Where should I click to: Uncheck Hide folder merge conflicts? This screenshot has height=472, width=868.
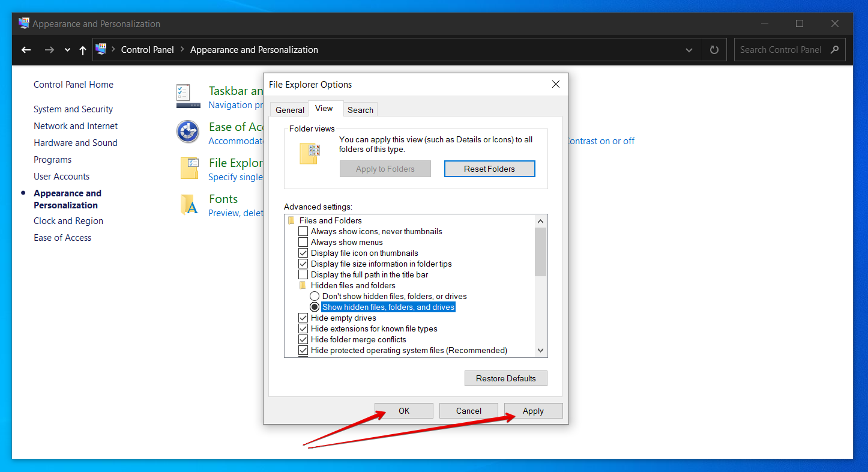click(x=303, y=339)
